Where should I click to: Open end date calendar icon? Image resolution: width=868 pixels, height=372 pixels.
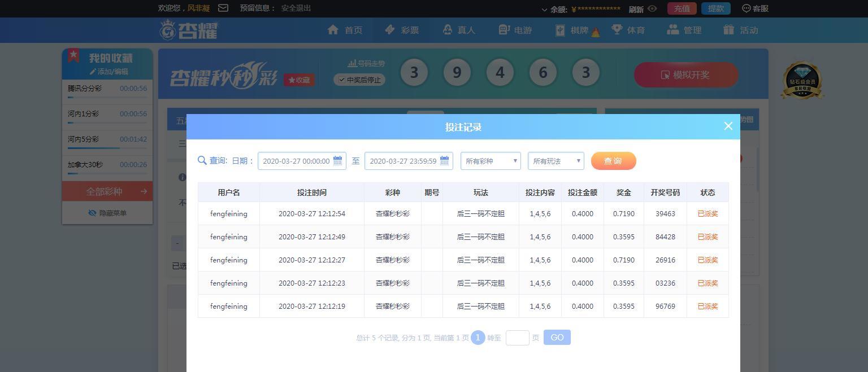[x=444, y=161]
